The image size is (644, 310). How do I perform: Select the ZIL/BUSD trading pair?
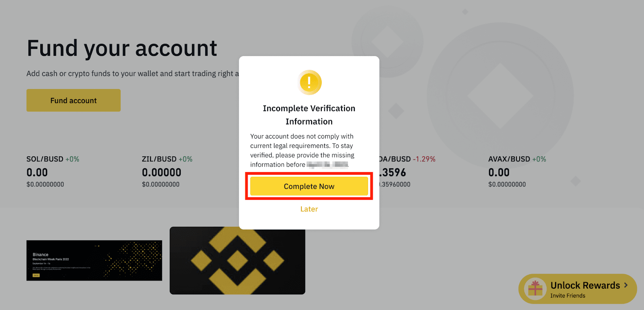click(159, 159)
